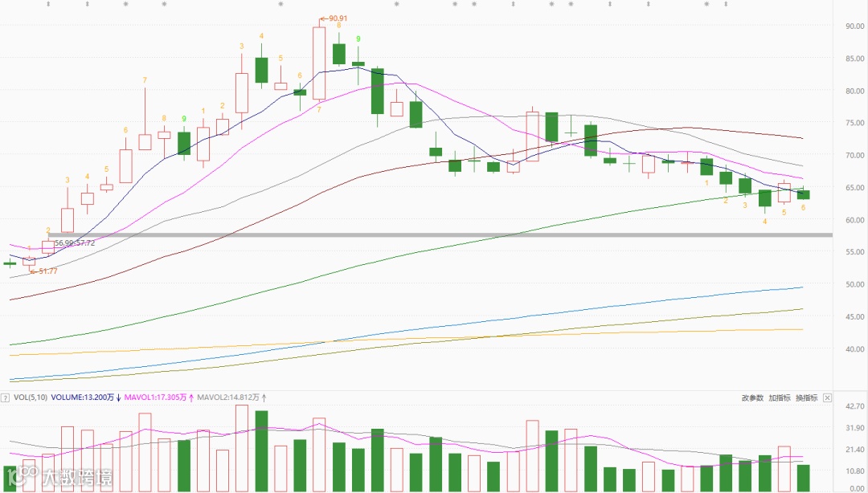Screen dimensions: 868x493
Task: Click the 65.00 price axis label
Action: click(x=854, y=188)
